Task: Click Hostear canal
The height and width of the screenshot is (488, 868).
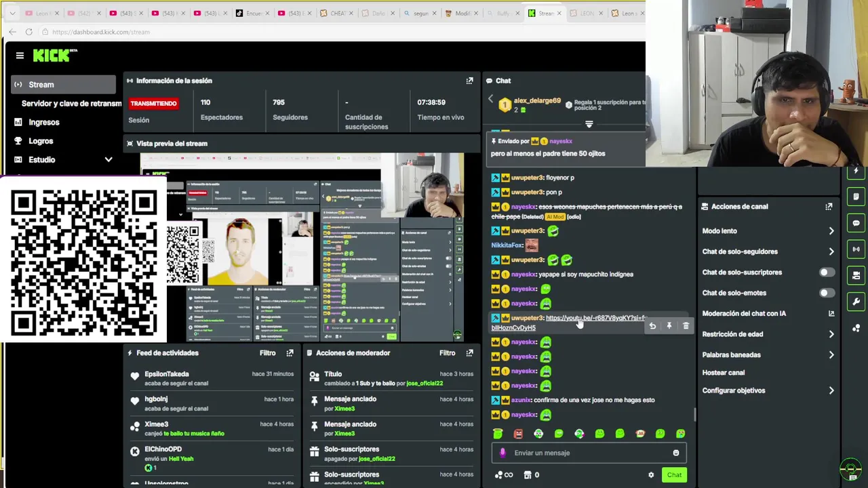Action: pos(724,373)
